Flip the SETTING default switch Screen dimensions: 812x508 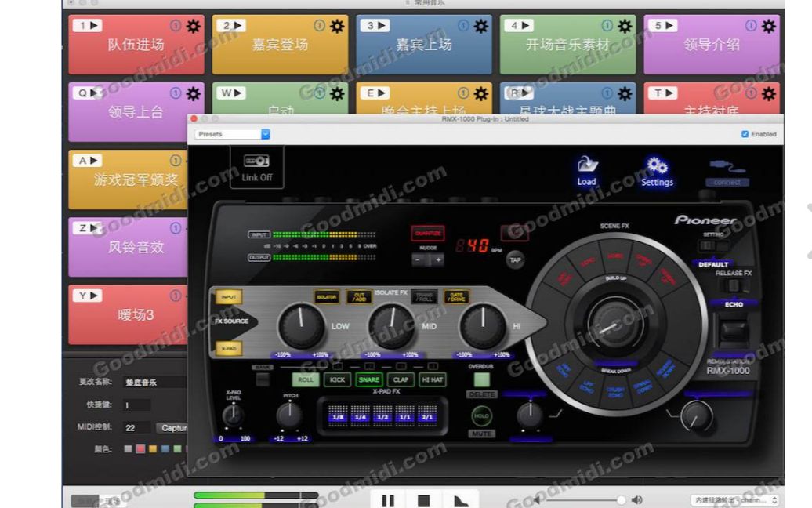713,247
